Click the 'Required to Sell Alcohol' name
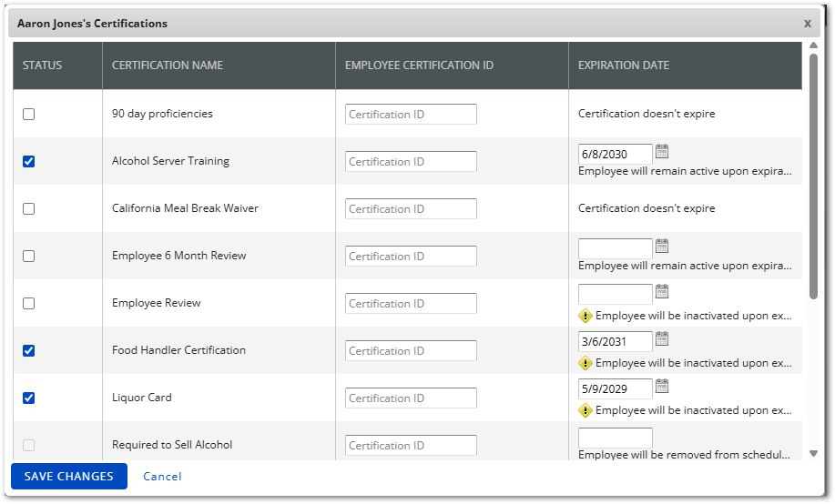This screenshot has width=835, height=504. pyautogui.click(x=172, y=445)
